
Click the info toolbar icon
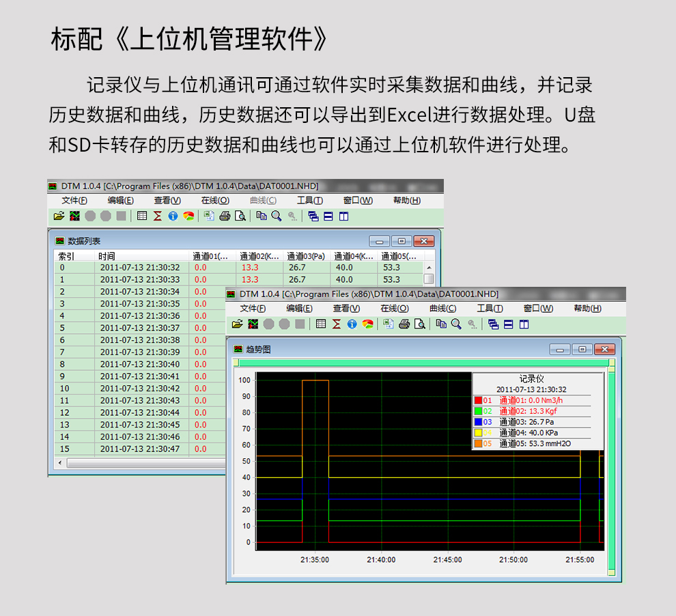coord(354,324)
